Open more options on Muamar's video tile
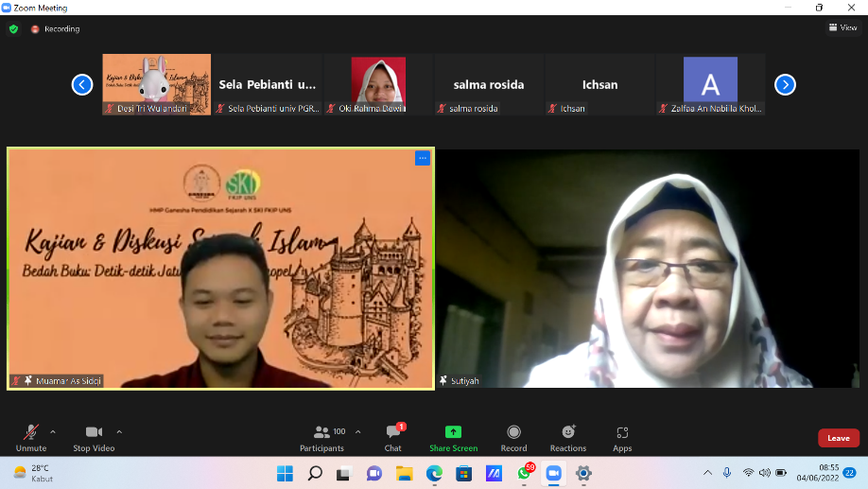868x489 pixels. click(422, 158)
